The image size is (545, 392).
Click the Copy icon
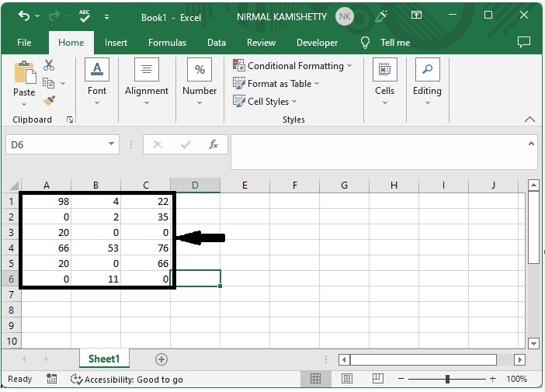pyautogui.click(x=48, y=83)
